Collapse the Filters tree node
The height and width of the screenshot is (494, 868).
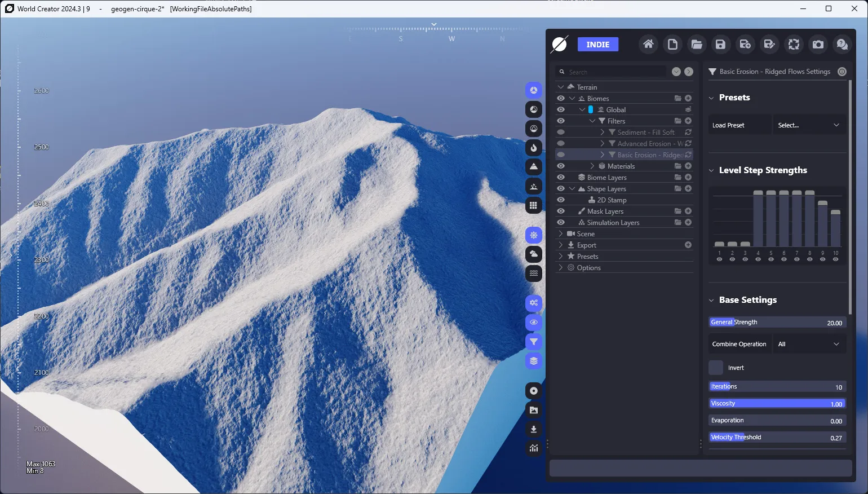point(592,121)
